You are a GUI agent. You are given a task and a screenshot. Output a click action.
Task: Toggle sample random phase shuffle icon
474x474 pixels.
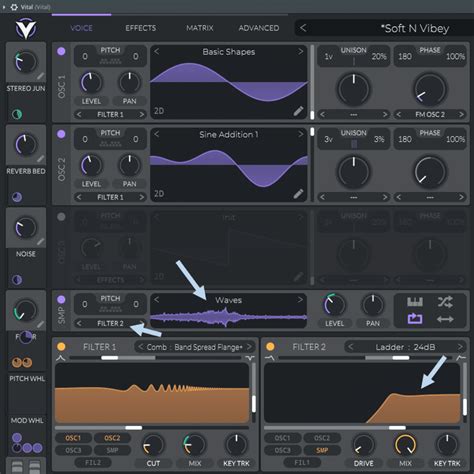tap(445, 302)
